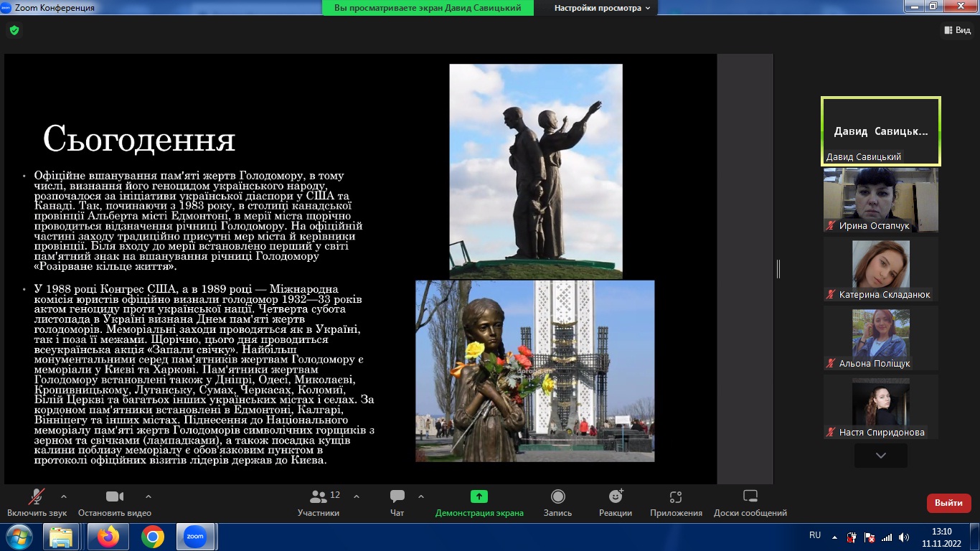Expand the participants options arrow
The width and height of the screenshot is (980, 551).
(357, 496)
